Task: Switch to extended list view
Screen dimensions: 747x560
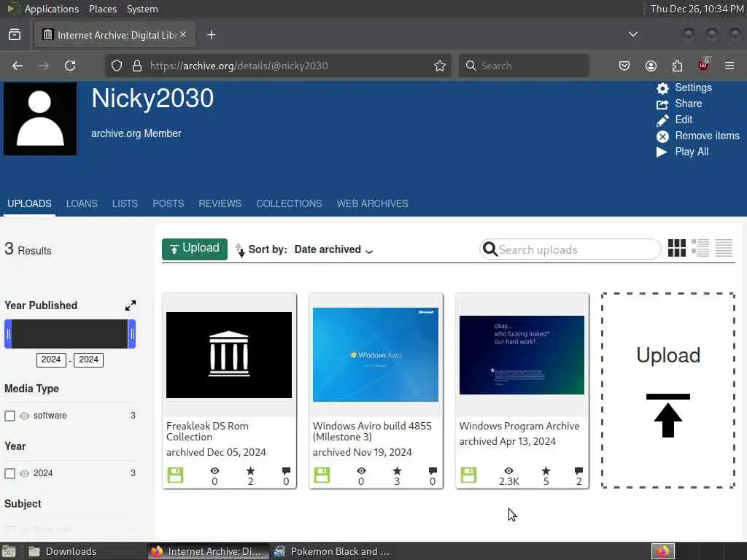Action: (x=700, y=248)
